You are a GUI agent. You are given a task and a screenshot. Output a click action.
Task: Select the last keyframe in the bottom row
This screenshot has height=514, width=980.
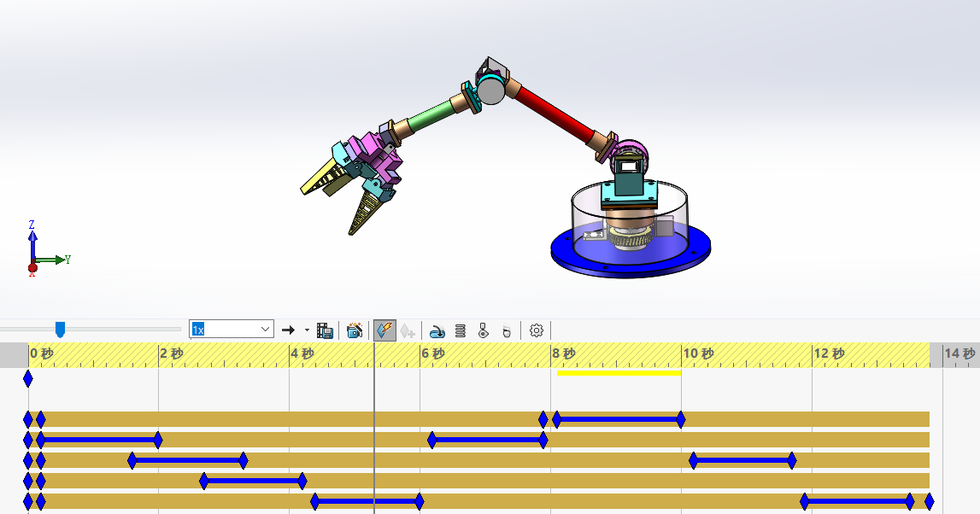(930, 501)
